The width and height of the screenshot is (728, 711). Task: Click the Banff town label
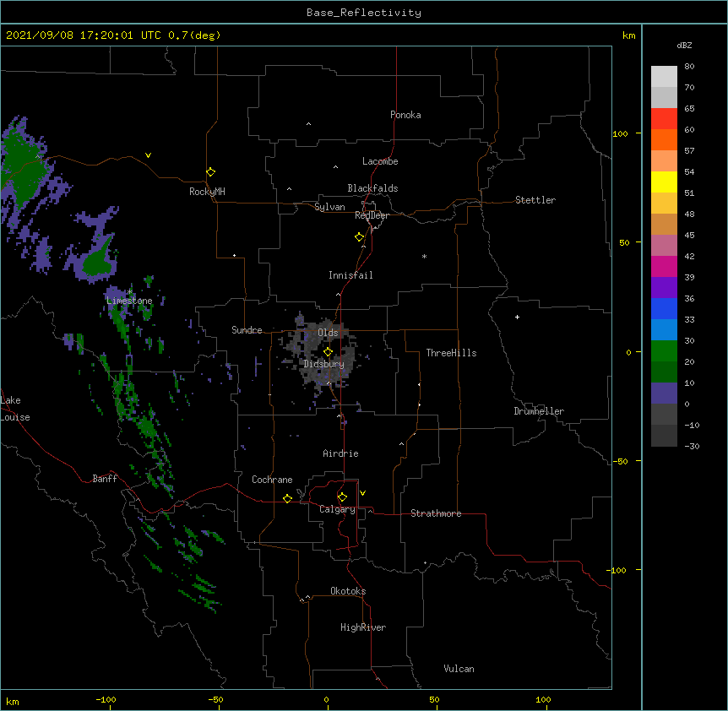click(x=105, y=479)
